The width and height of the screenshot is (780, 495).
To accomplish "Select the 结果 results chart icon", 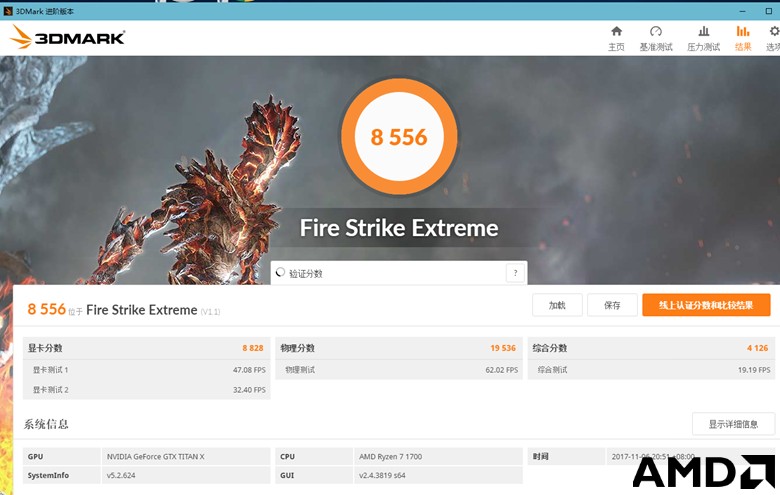I will 743,32.
